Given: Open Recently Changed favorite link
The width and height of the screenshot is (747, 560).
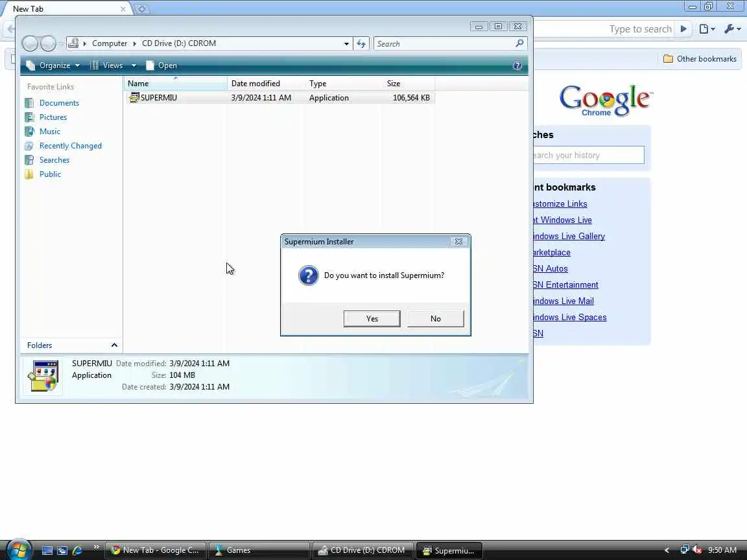Looking at the screenshot, I should coord(71,146).
